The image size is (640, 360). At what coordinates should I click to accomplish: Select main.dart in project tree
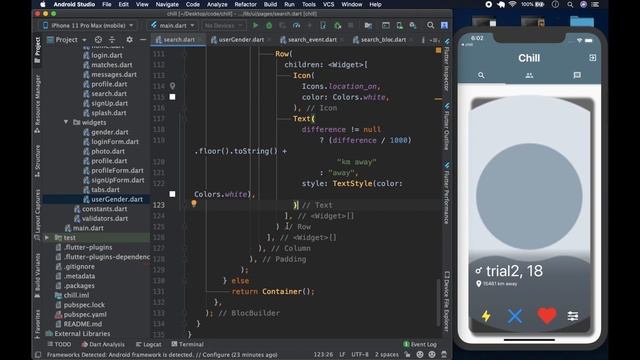point(88,228)
